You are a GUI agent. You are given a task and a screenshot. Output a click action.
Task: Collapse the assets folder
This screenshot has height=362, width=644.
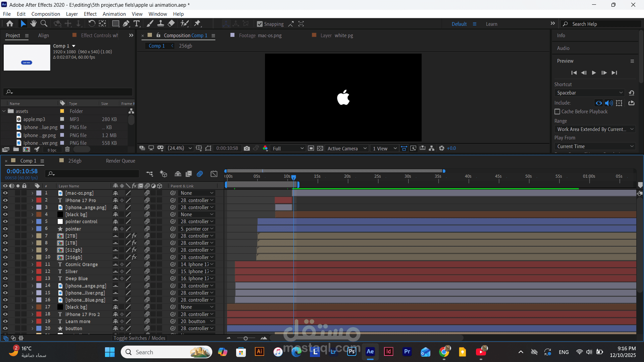[x=4, y=111]
